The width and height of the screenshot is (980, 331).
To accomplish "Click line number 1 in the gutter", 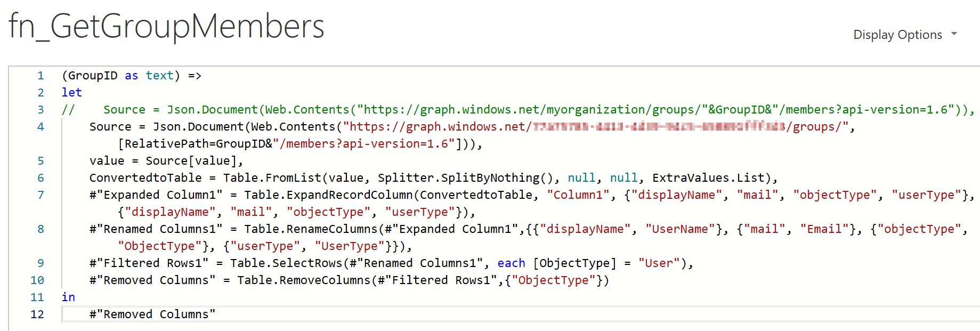I will click(41, 76).
